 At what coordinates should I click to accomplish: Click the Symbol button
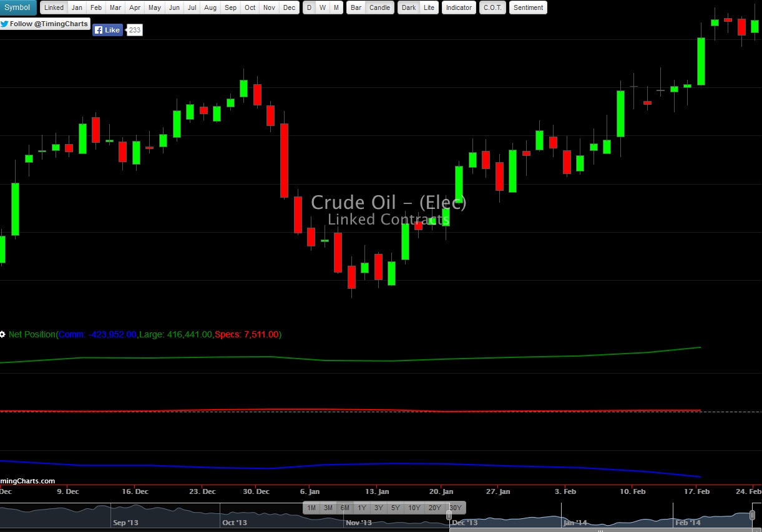click(x=17, y=7)
